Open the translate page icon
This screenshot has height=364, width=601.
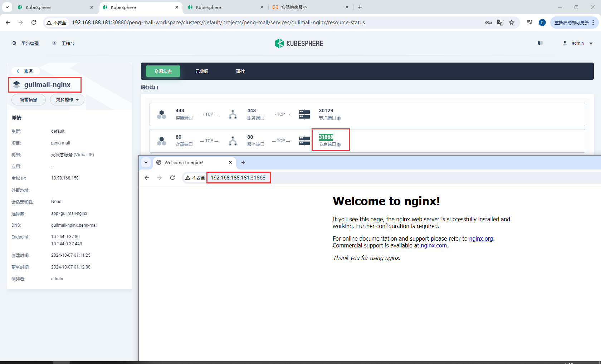500,23
